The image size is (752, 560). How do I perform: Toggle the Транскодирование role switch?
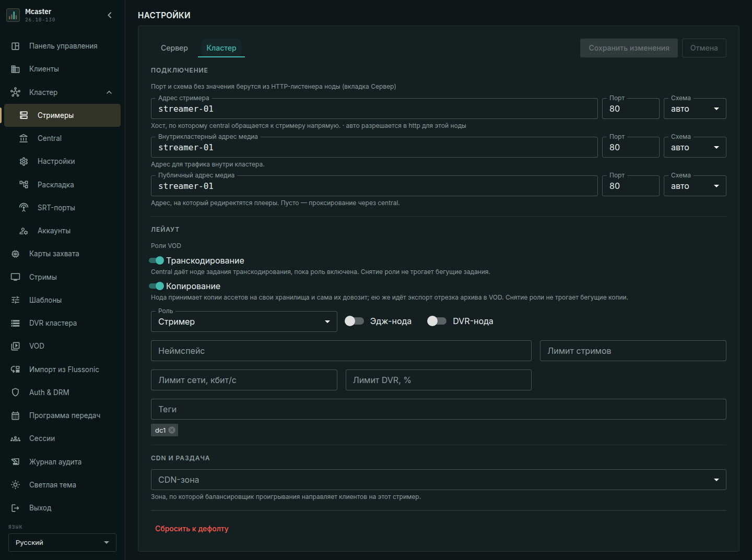[157, 260]
